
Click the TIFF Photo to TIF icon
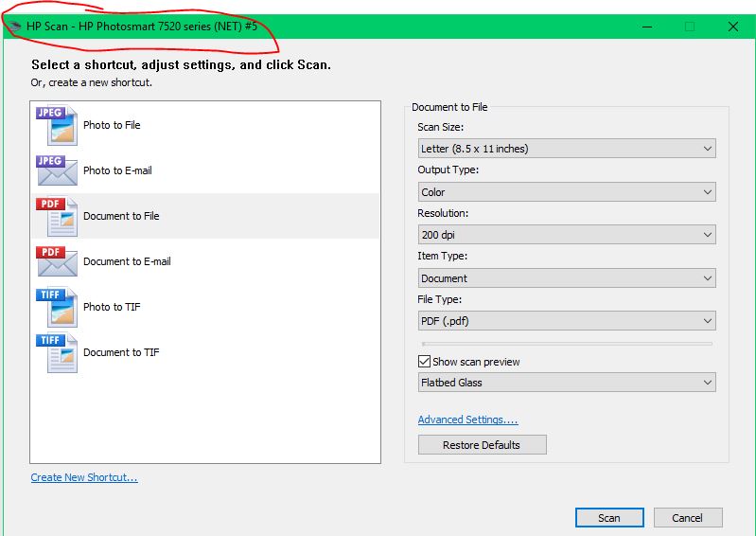(57, 307)
